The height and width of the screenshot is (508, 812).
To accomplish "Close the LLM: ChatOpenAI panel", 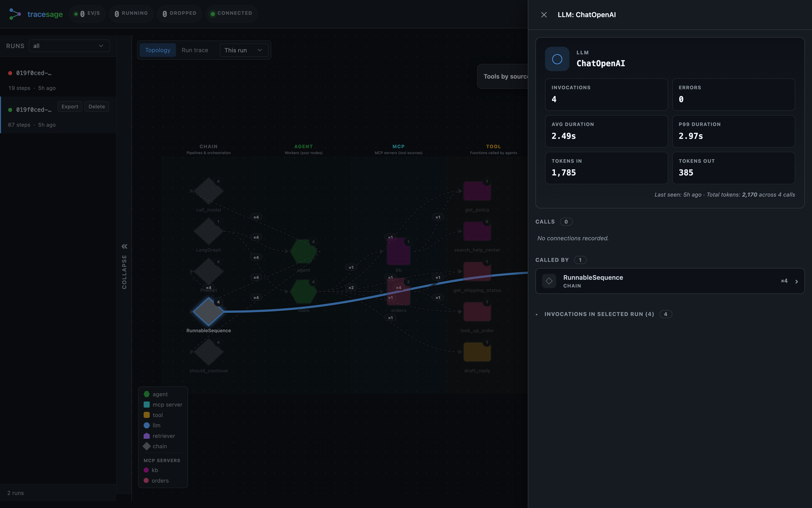I will [544, 15].
